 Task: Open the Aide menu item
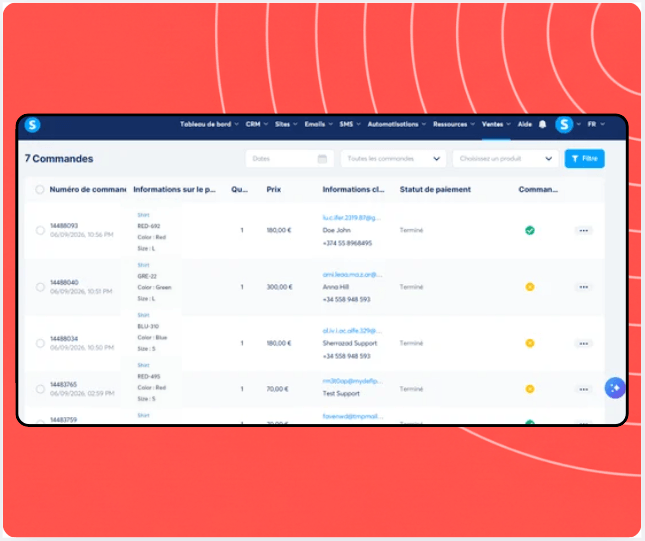coord(524,124)
